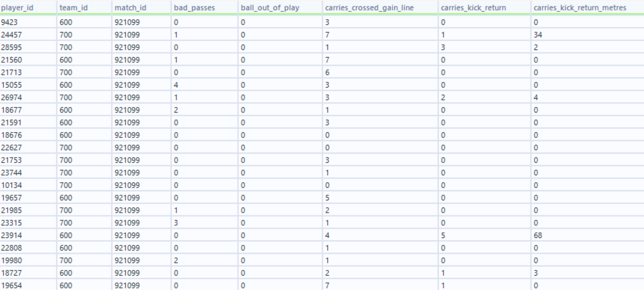The width and height of the screenshot is (644, 290).
Task: Click kick return metres 4 for player 26974
Action: click(x=587, y=98)
